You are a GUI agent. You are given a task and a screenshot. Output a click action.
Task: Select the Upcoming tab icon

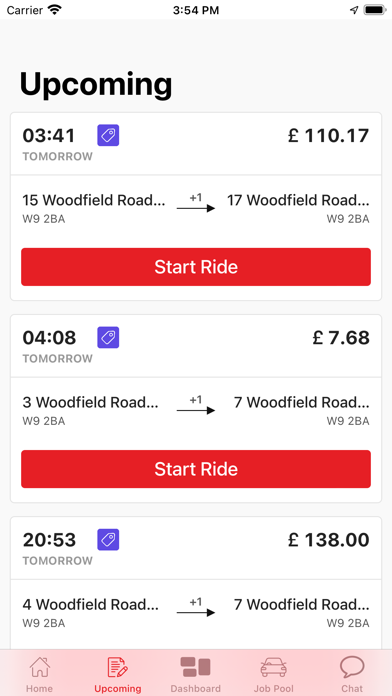tap(118, 667)
